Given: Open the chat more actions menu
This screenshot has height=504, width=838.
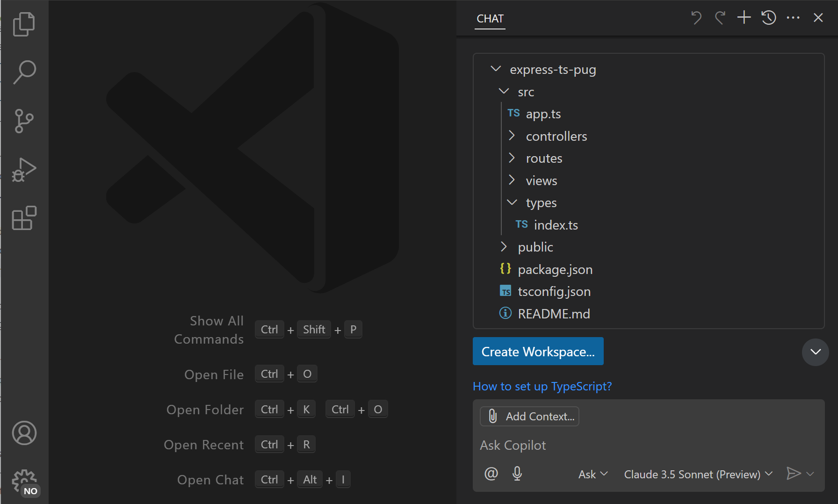Looking at the screenshot, I should pyautogui.click(x=793, y=17).
